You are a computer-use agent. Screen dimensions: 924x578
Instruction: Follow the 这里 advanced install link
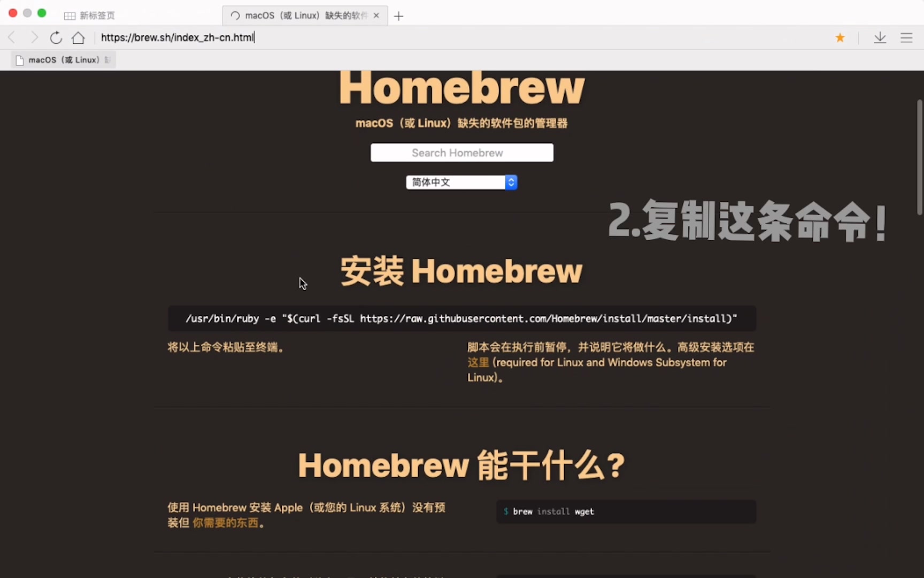coord(478,362)
